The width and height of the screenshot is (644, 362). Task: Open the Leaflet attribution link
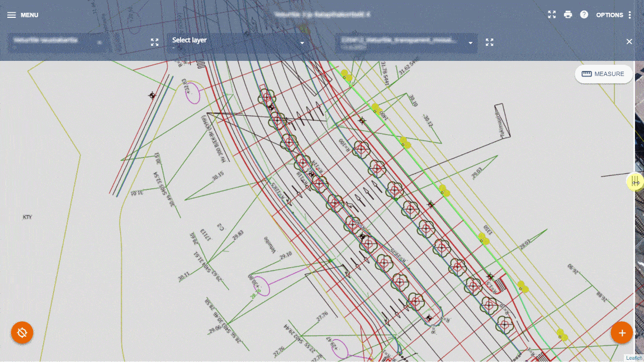(634, 358)
